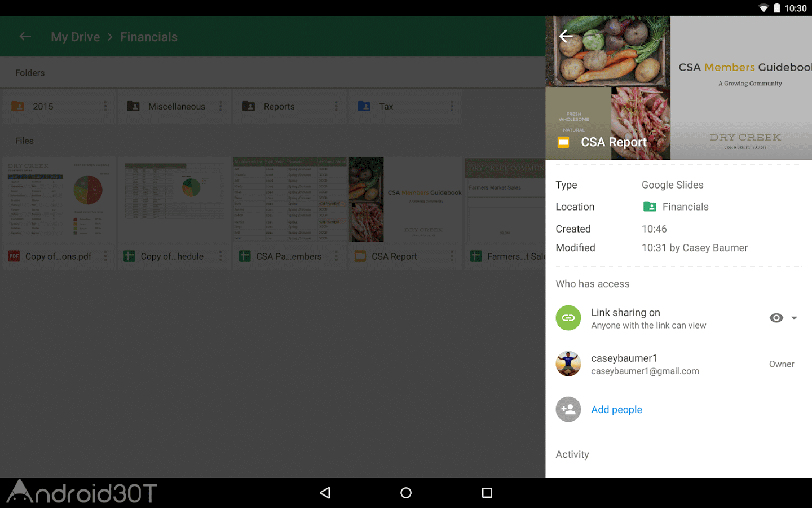Open Copy of...ons.pdf thumbnail preview
Image resolution: width=812 pixels, height=508 pixels.
pyautogui.click(x=59, y=200)
